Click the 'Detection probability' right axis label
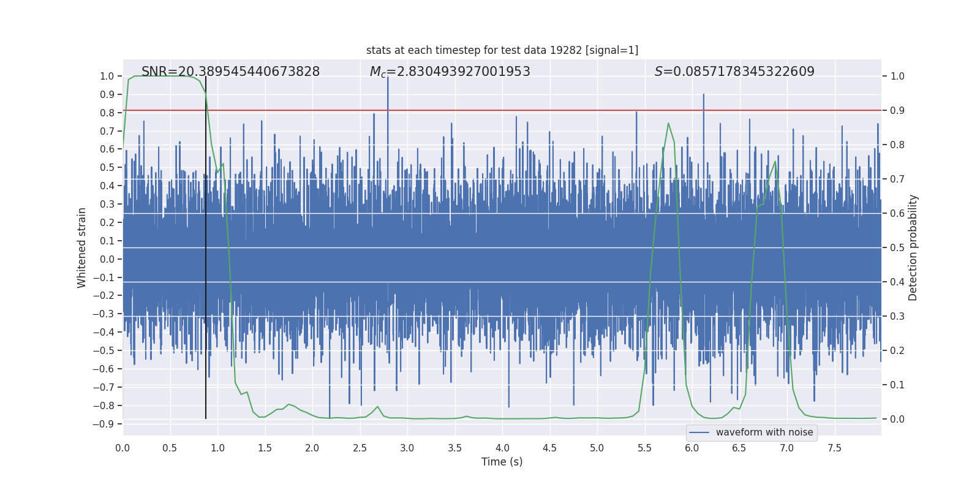 (913, 247)
